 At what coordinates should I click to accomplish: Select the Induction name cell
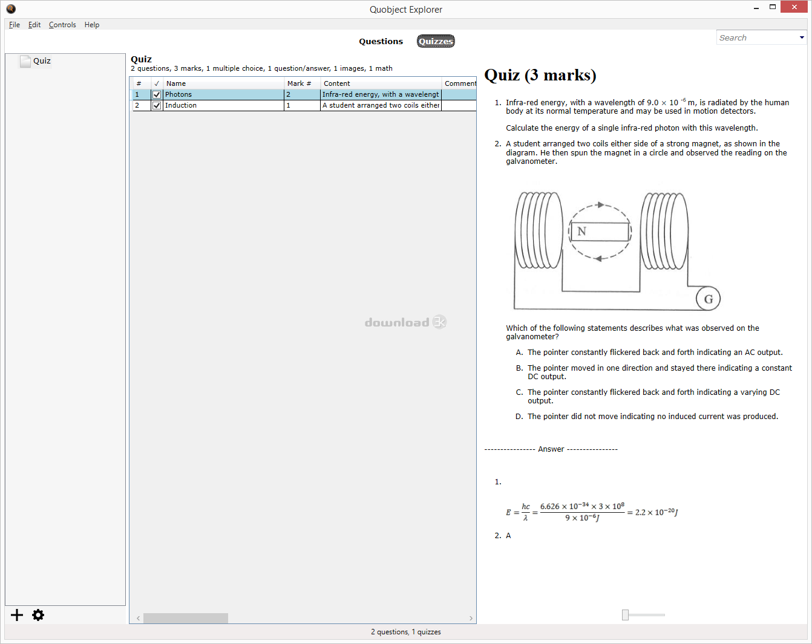coord(223,105)
